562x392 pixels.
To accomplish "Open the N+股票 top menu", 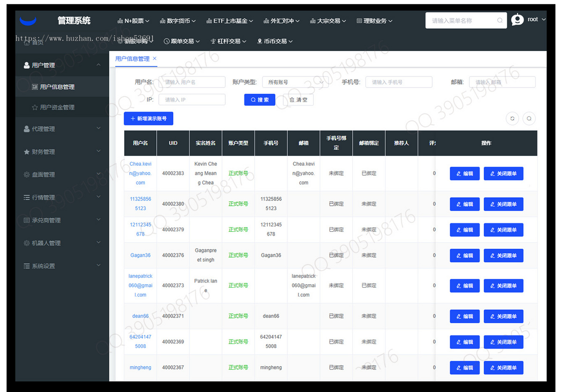I will [x=133, y=21].
